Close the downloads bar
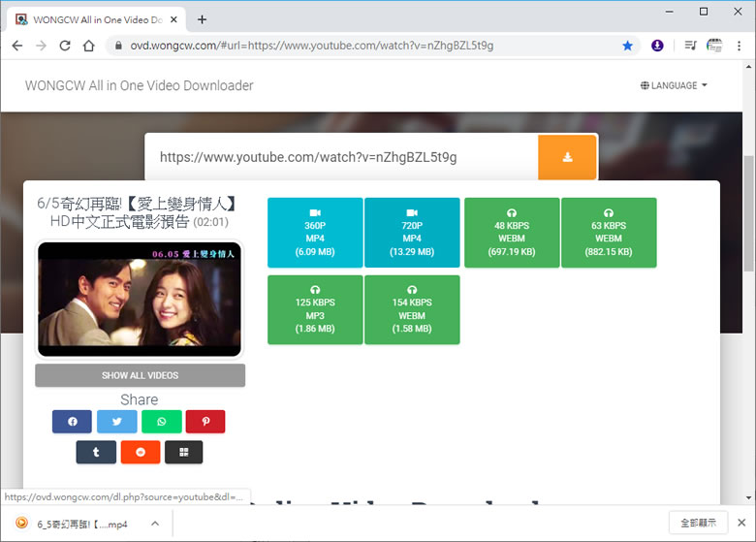Viewport: 756px width, 542px height. pyautogui.click(x=741, y=523)
